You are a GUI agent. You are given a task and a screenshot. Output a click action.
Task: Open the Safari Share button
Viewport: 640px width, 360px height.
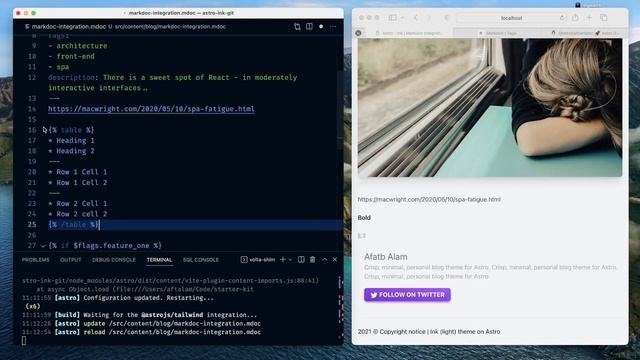click(575, 18)
